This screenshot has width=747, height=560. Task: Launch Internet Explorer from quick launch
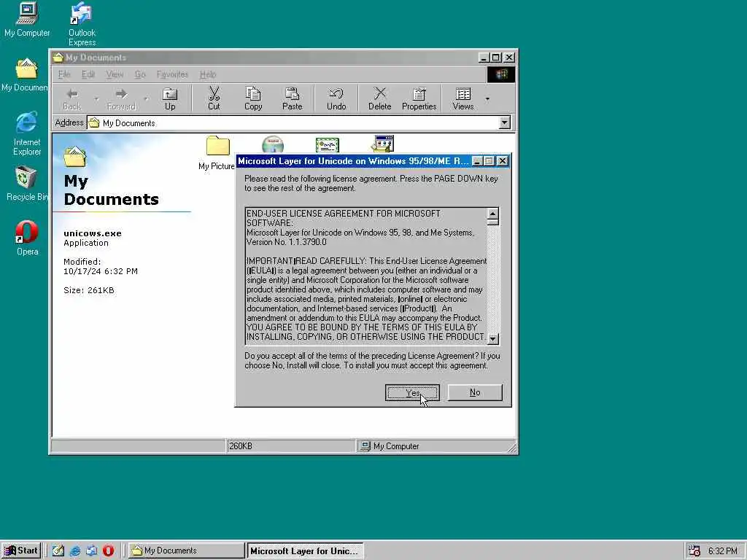(x=75, y=551)
